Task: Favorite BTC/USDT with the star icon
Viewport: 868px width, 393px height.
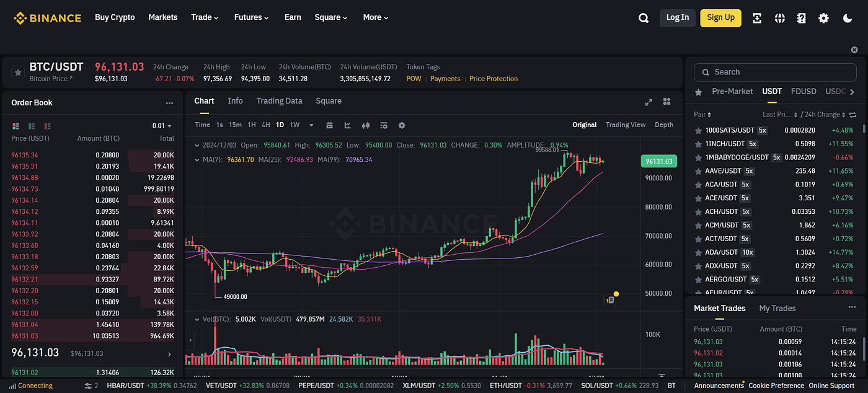Action: point(18,73)
